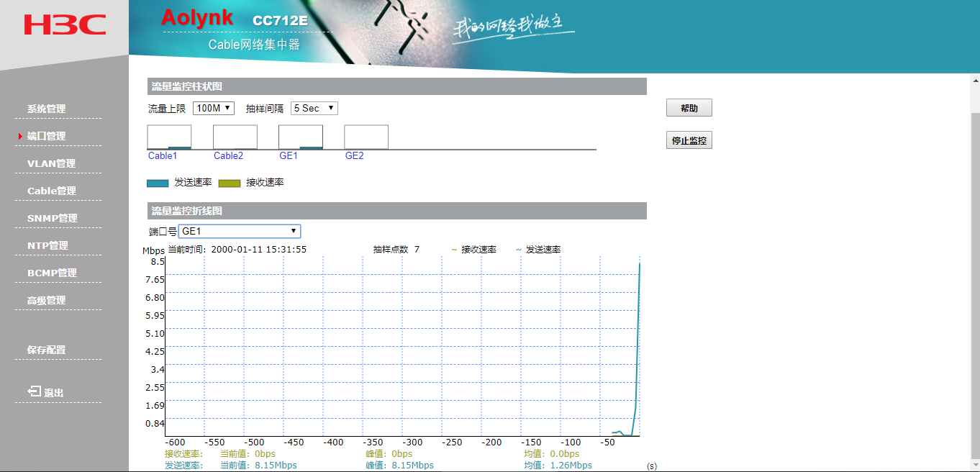Expand the 流量上限 100M dropdown
The width and height of the screenshot is (980, 472).
(x=214, y=108)
